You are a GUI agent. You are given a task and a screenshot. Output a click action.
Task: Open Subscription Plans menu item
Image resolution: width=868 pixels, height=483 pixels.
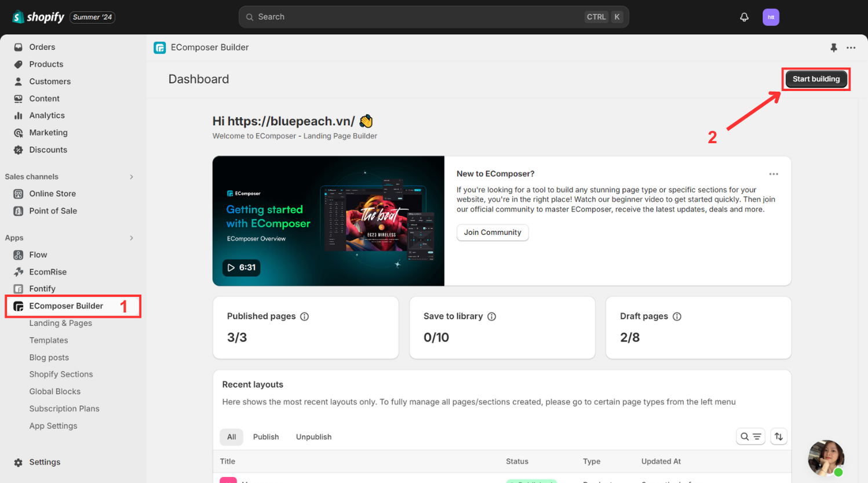tap(64, 409)
